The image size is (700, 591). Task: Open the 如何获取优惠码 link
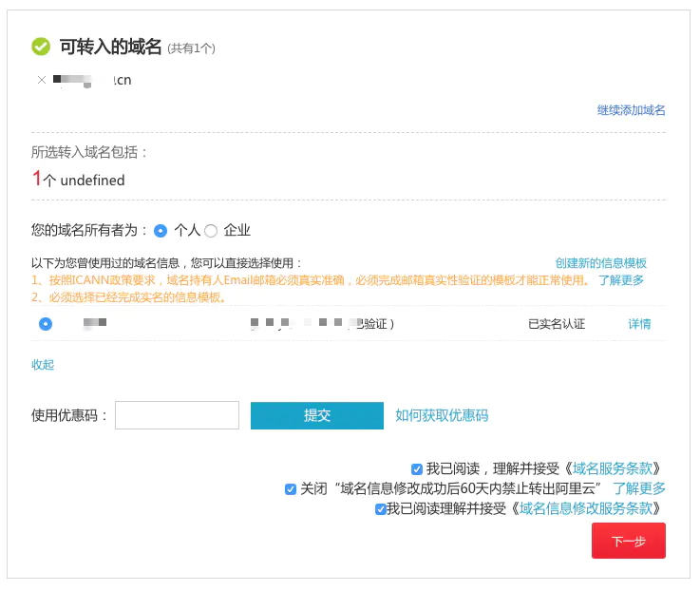point(442,415)
